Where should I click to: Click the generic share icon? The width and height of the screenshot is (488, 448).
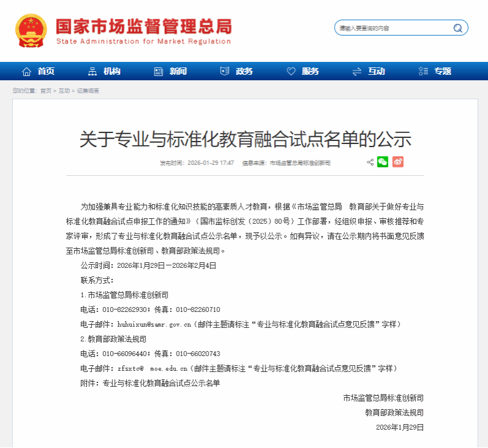point(370,162)
